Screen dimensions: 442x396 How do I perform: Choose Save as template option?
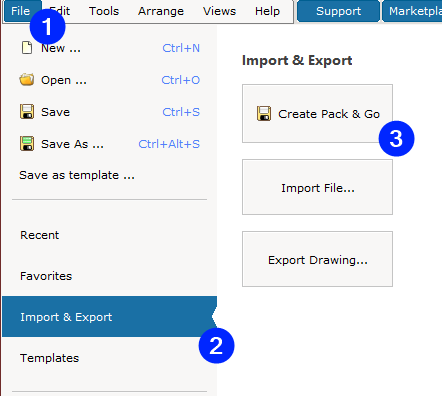pyautogui.click(x=77, y=175)
